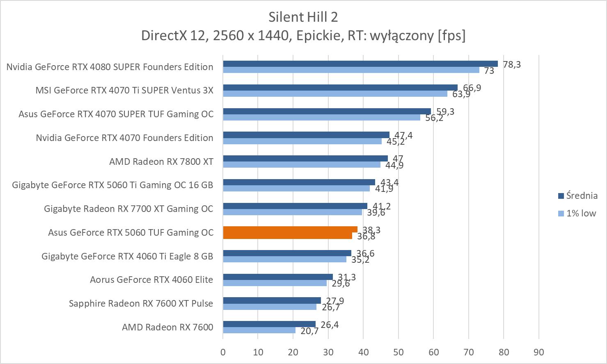
Task: Select the Sapphire Radeon RX 7600 XT Pulse label
Action: (141, 303)
